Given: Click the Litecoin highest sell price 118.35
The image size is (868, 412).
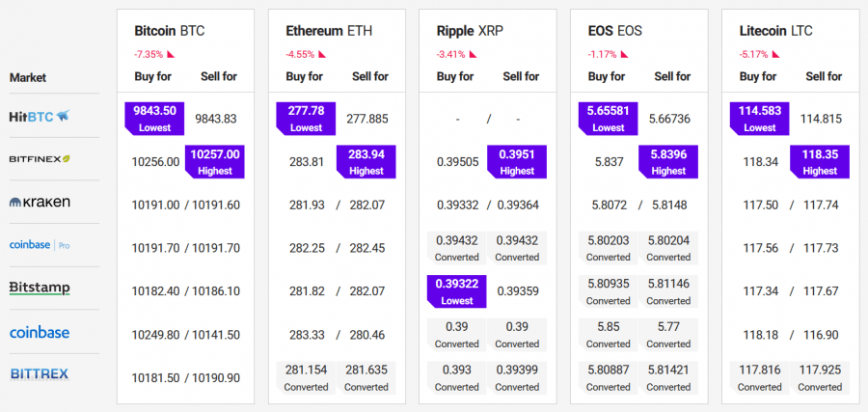Looking at the screenshot, I should coord(820,162).
